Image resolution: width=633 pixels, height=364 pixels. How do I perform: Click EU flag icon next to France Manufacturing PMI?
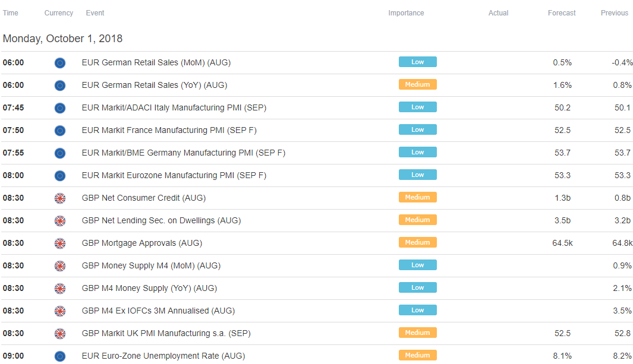click(x=60, y=131)
